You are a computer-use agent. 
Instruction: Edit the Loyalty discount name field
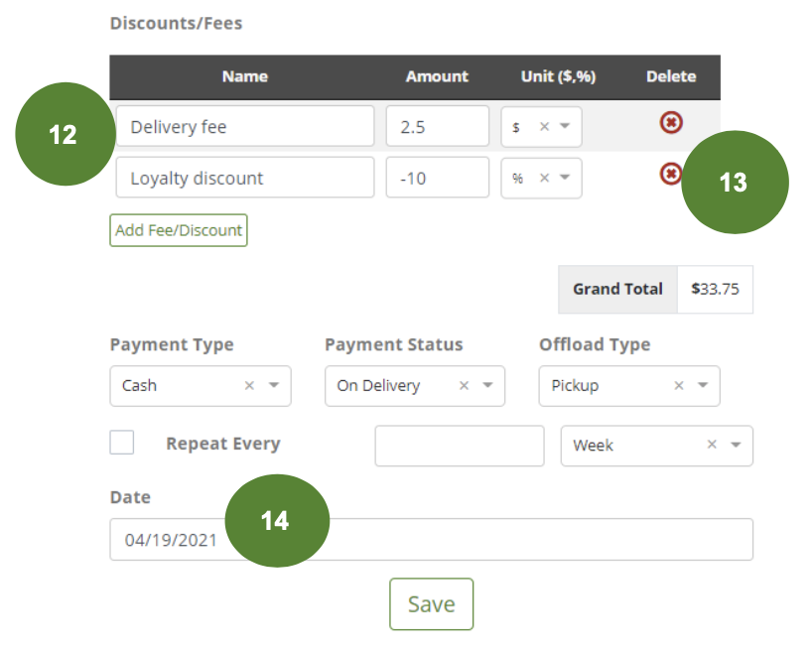click(x=245, y=178)
